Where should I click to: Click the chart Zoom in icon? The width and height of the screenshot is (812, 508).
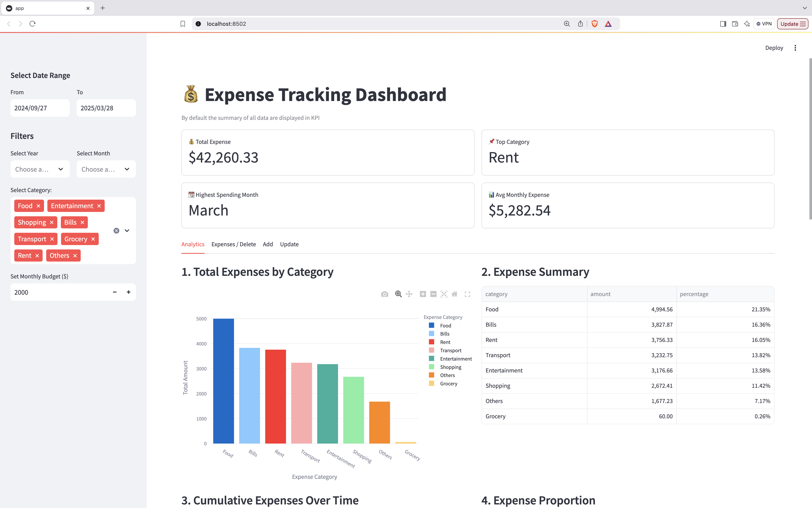click(x=423, y=294)
